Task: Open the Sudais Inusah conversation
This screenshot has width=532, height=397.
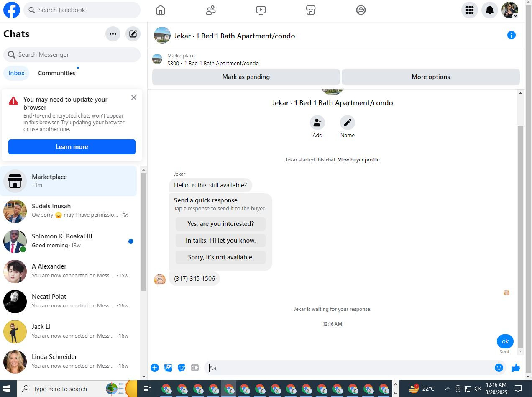Action: coord(69,211)
